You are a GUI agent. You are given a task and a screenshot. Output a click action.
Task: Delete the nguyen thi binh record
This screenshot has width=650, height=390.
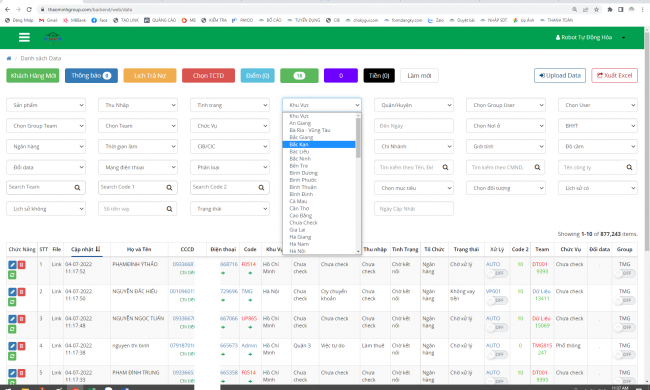pos(22,346)
